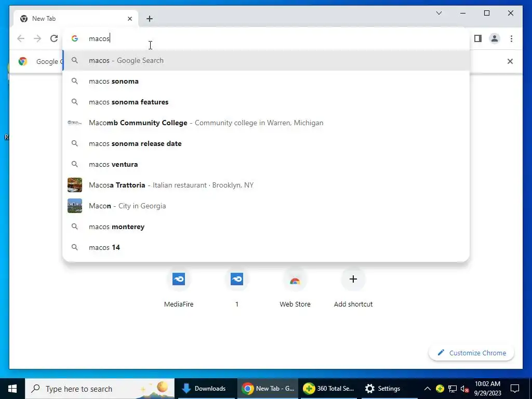Select Macomb Community College suggestion
The width and height of the screenshot is (532, 399).
click(266, 123)
